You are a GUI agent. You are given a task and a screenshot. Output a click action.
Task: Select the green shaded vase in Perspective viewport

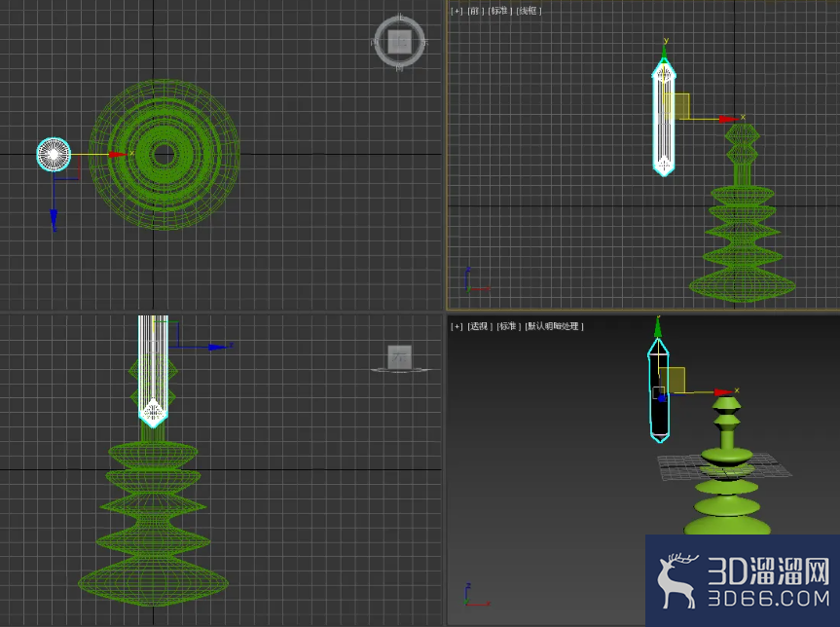click(x=727, y=466)
